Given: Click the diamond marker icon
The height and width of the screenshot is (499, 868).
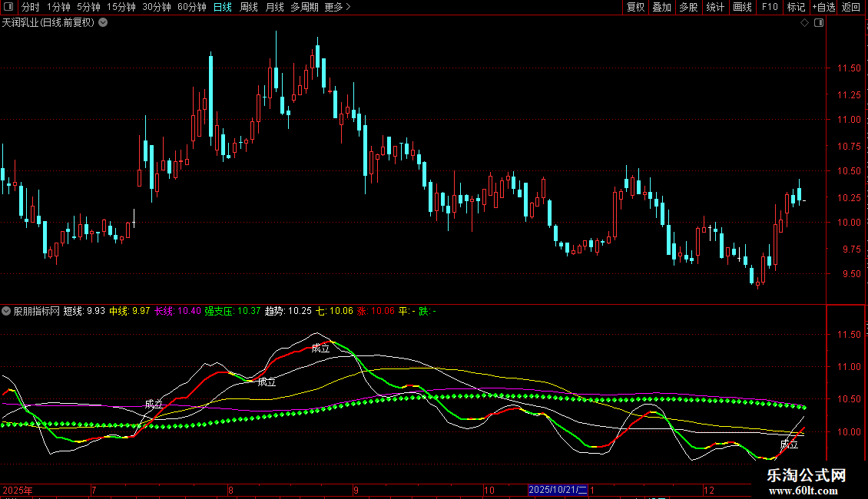Looking at the screenshot, I should pos(804,23).
